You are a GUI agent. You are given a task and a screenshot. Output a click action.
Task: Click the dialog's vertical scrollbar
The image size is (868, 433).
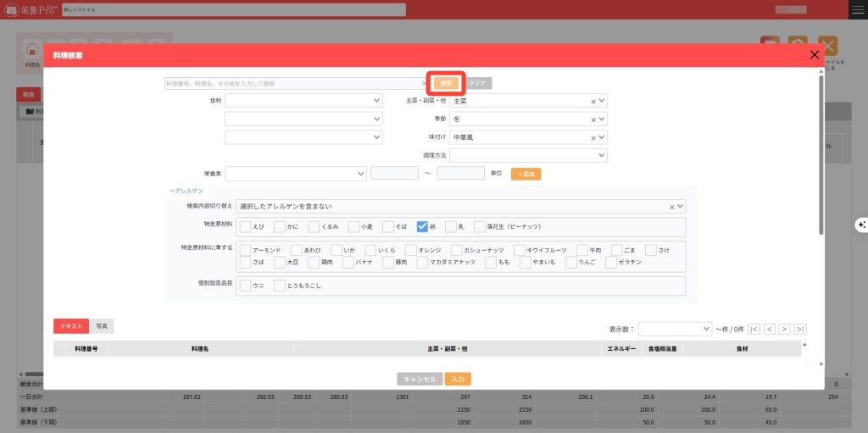pos(820,153)
